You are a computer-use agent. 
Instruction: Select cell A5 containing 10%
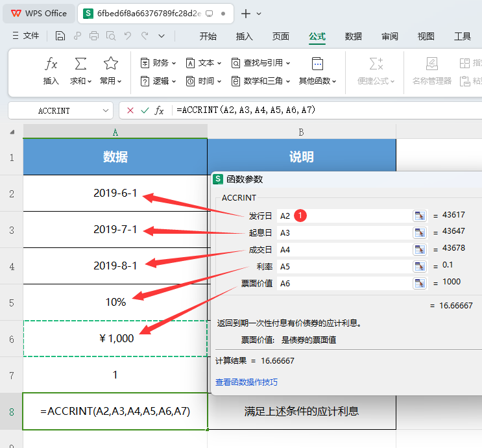click(115, 302)
